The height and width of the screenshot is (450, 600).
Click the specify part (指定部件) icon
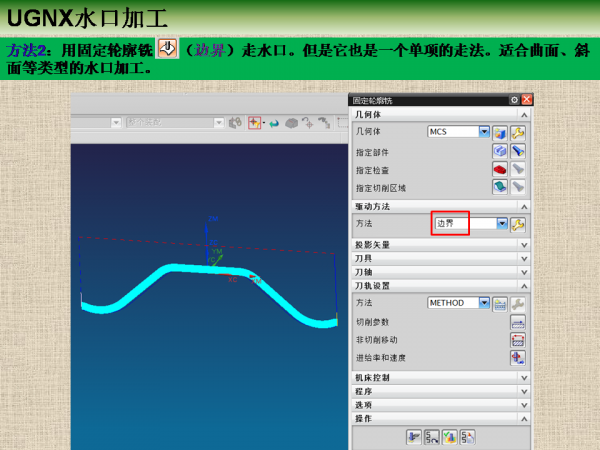coord(500,151)
